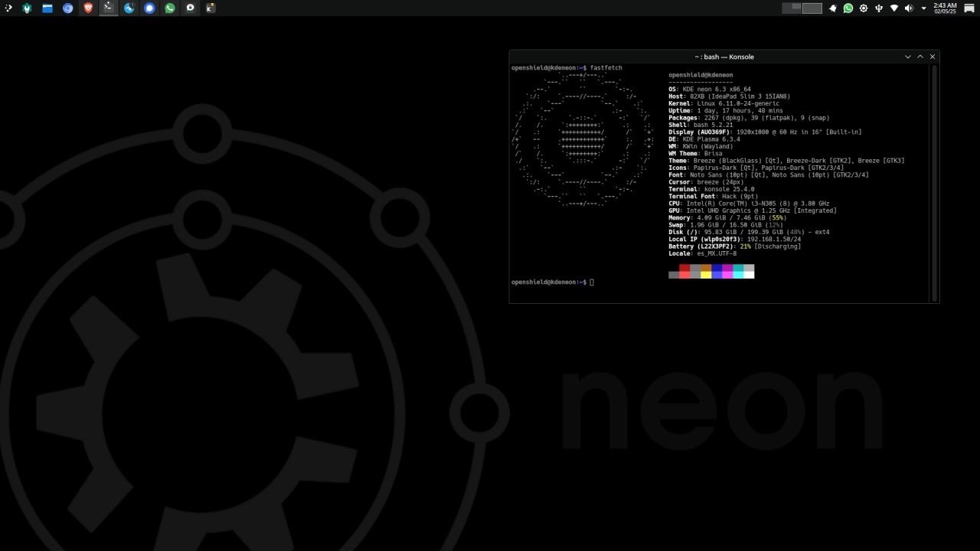Open the notifications bell in the system tray
This screenshot has height=551, width=980.
click(833, 8)
